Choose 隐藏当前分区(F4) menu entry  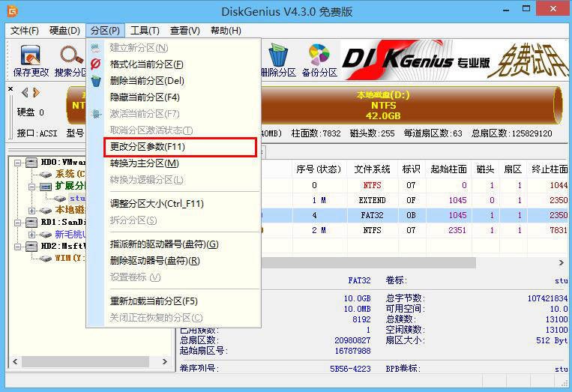[174, 97]
